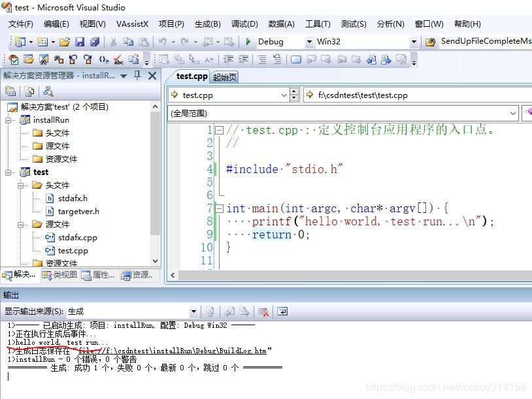Click the New Project toolbar icon
This screenshot has height=399, width=532.
click(20, 42)
